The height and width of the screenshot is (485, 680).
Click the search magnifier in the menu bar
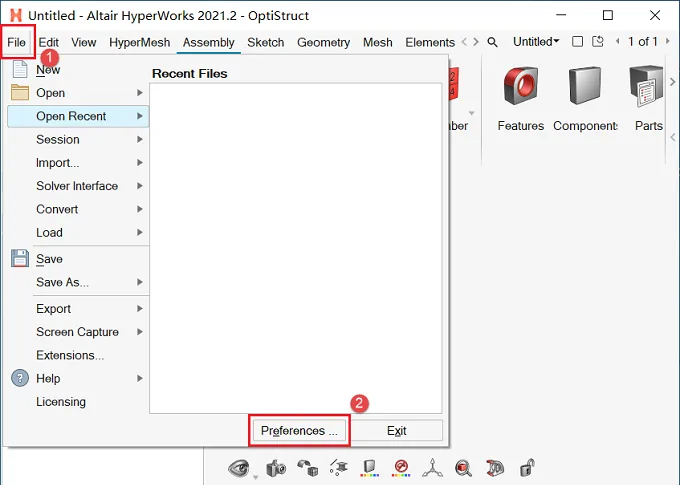click(x=492, y=42)
